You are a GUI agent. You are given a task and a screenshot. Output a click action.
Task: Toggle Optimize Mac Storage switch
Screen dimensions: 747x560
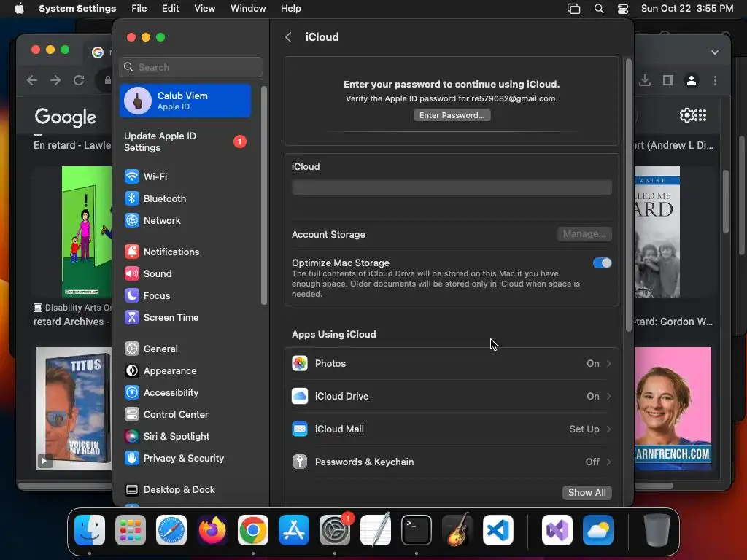click(602, 262)
